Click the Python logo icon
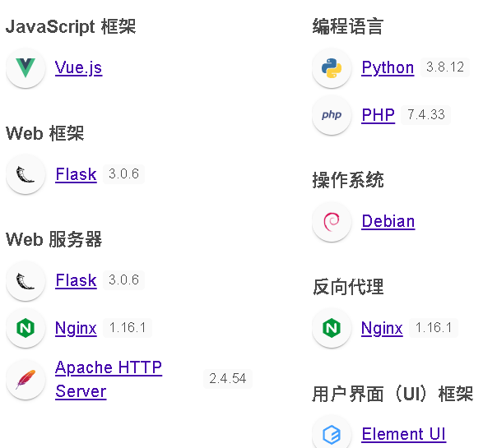 click(x=332, y=67)
